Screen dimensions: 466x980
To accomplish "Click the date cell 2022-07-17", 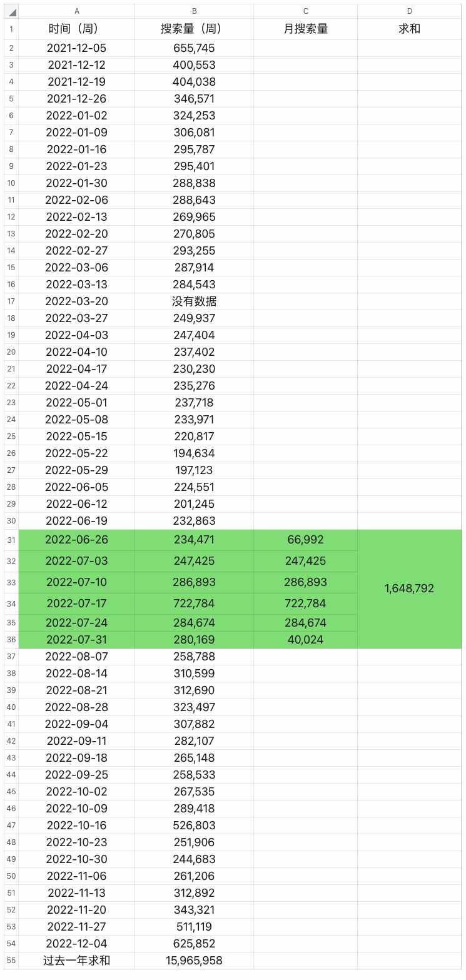I will pyautogui.click(x=77, y=604).
